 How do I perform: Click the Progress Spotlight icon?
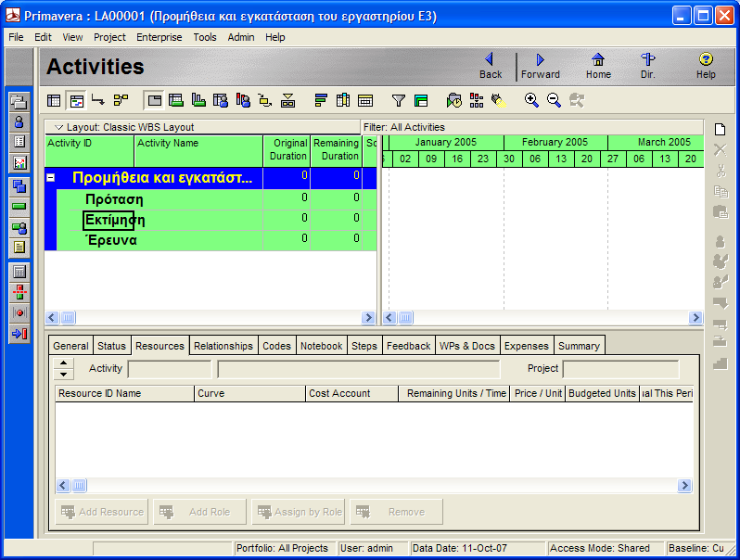click(499, 100)
